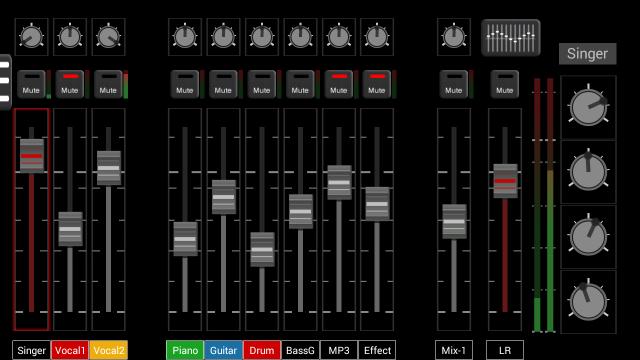This screenshot has width=640, height=360.
Task: Click the Mix-1 label button
Action: (453, 350)
